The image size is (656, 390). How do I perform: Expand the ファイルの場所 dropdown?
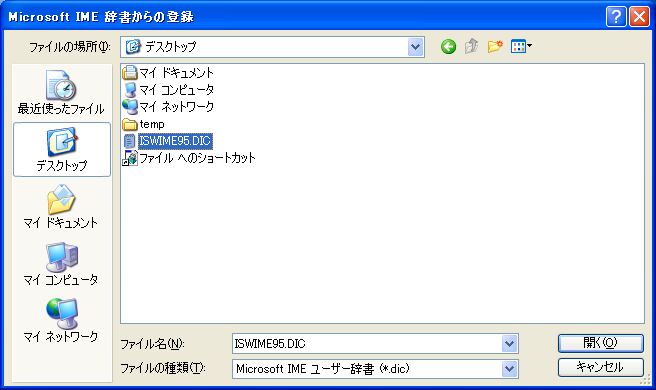coord(415,47)
